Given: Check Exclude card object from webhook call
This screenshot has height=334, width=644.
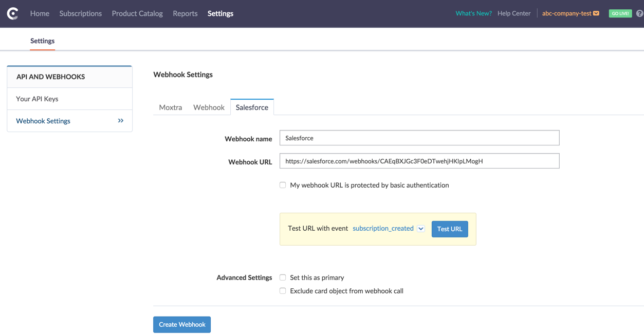Looking at the screenshot, I should tap(283, 291).
